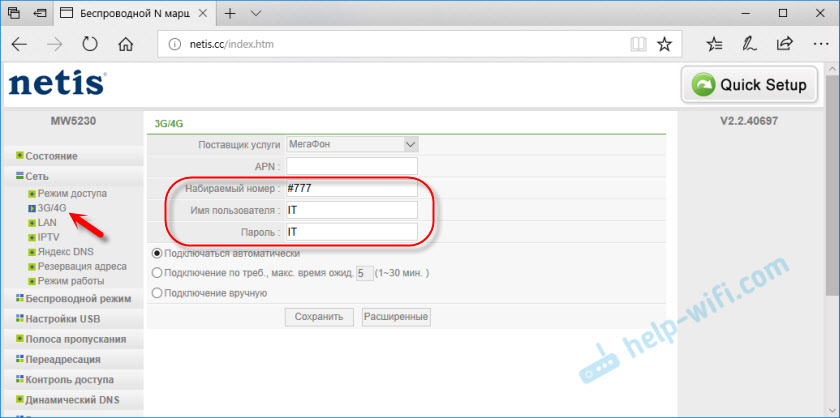The width and height of the screenshot is (840, 418).
Task: Add page to favorites star icon
Action: point(664,44)
